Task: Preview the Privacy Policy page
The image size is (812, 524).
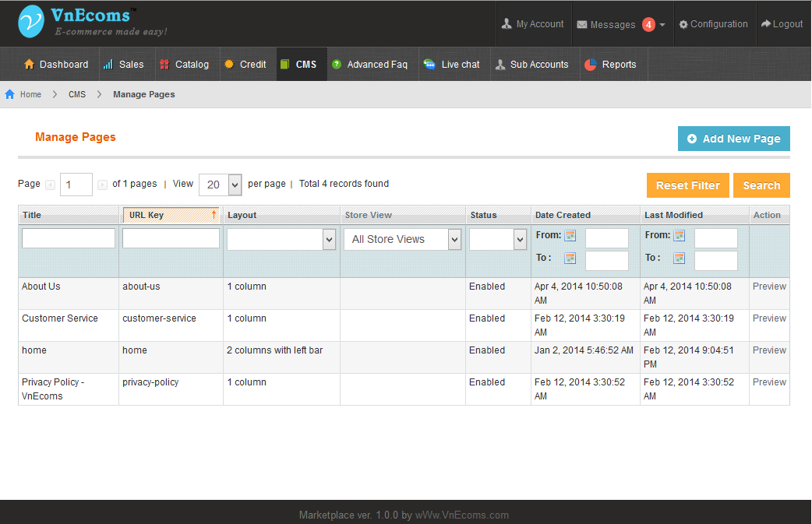Action: point(769,382)
